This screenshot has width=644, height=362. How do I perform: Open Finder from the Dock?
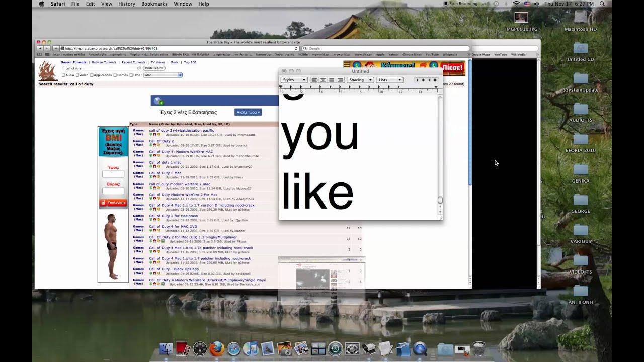pos(166,348)
